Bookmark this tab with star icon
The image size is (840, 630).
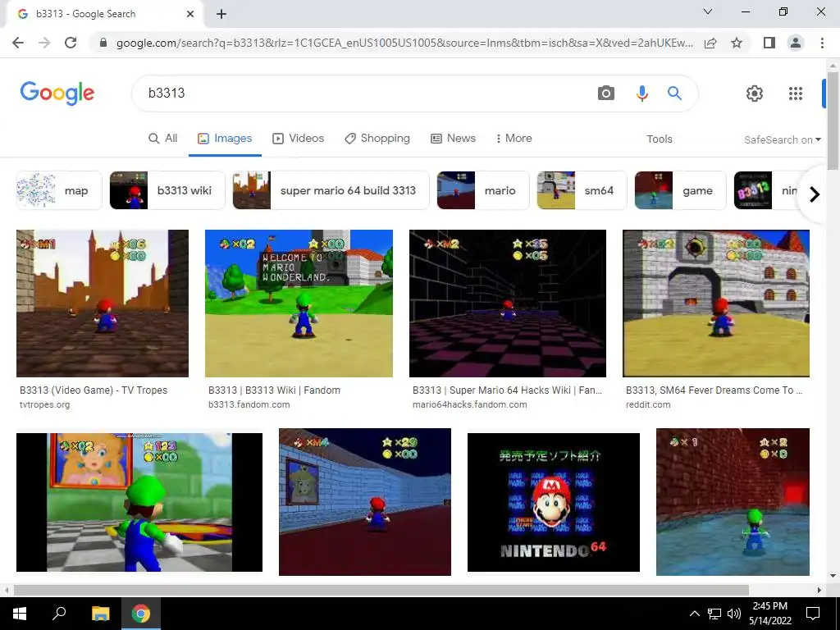point(737,43)
